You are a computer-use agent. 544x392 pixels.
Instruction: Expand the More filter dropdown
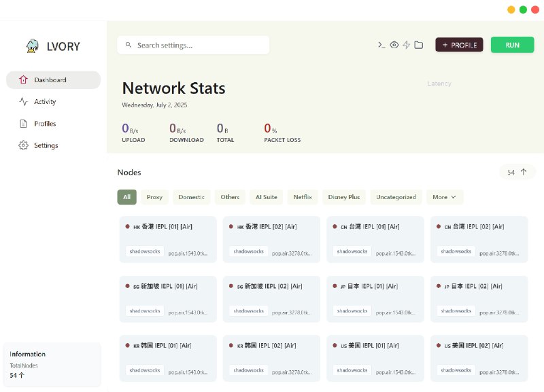click(x=444, y=197)
